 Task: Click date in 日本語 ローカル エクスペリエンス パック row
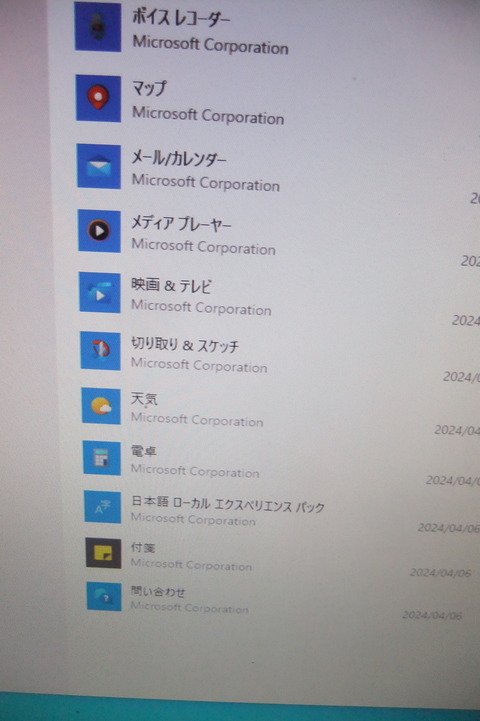(x=448, y=528)
